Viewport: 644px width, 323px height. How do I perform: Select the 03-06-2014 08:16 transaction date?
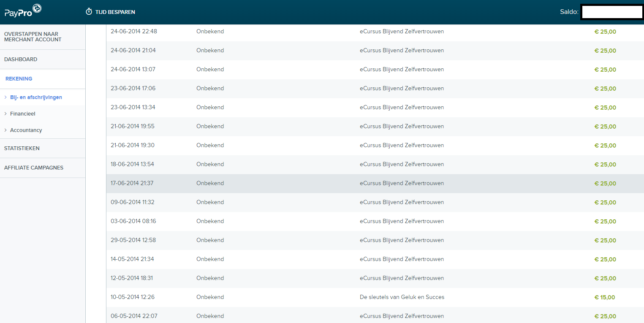tap(133, 221)
